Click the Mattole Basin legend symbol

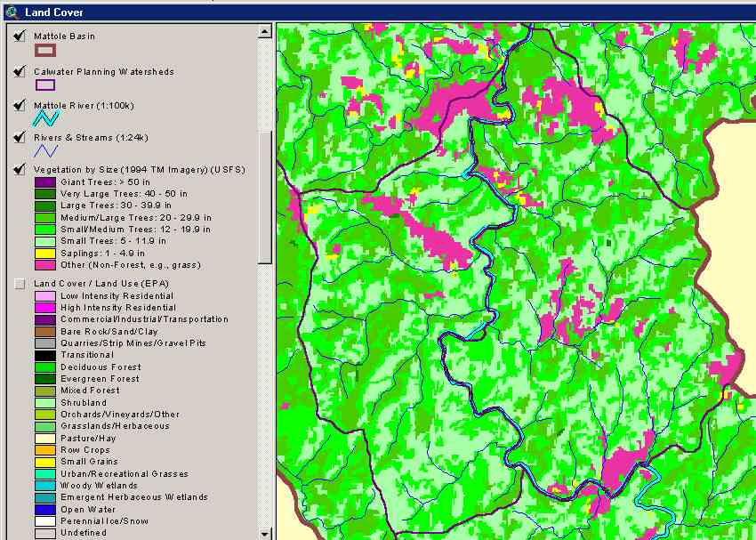point(44,51)
